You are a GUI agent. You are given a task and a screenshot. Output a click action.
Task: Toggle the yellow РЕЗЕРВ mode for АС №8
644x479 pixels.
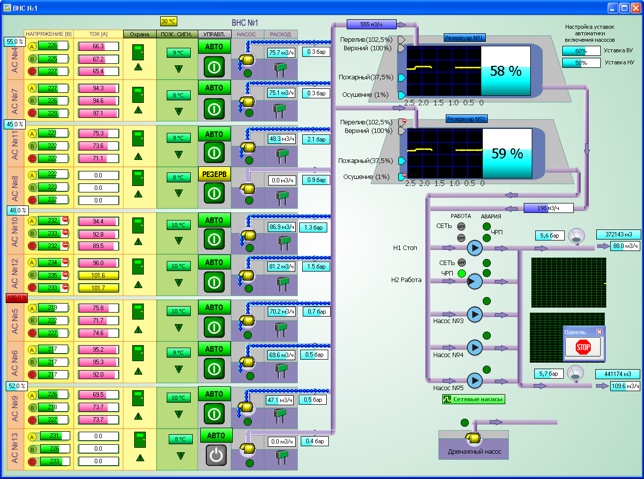point(214,172)
